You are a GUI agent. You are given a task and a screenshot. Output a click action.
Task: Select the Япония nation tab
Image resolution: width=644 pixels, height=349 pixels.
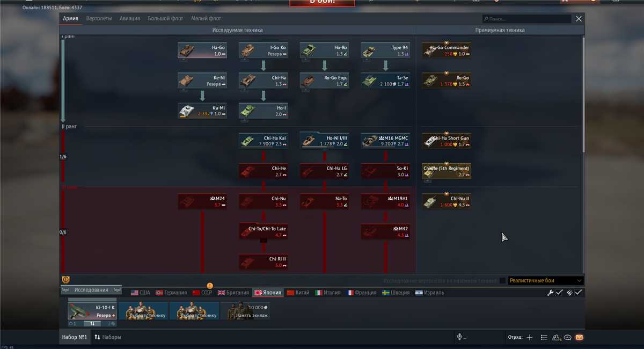[x=268, y=293]
